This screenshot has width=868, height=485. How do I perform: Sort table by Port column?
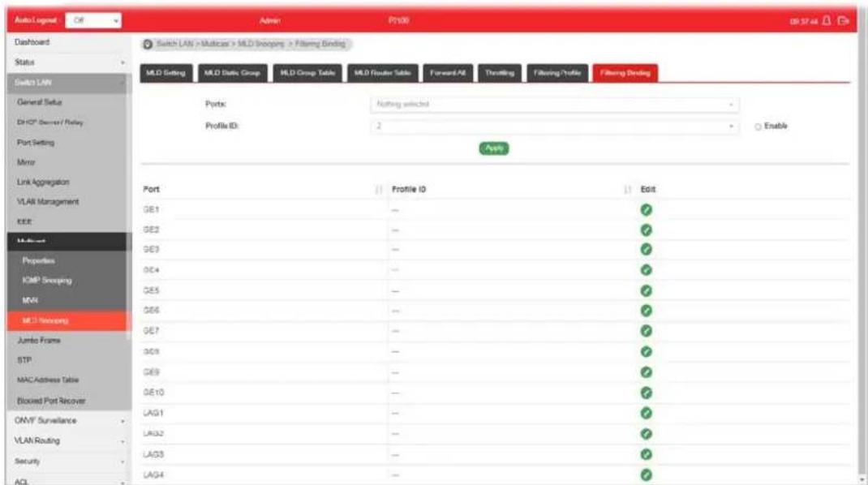379,189
